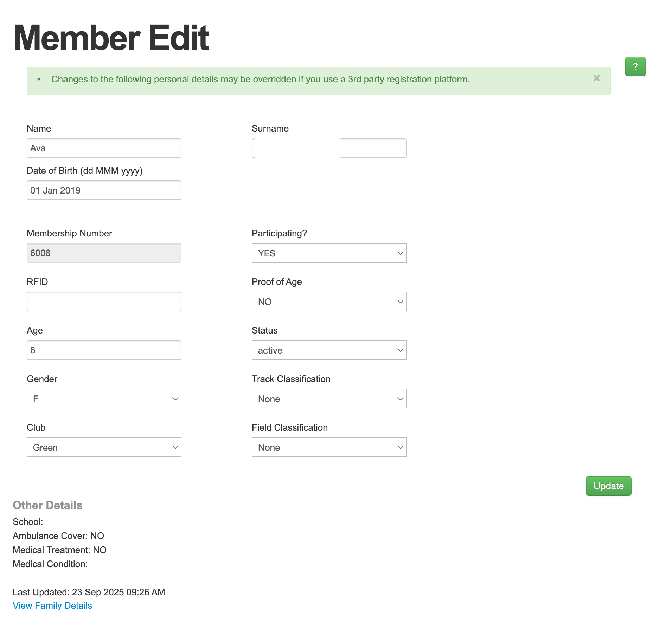Edit the Date of Birth field
This screenshot has height=627, width=672.
(x=104, y=190)
